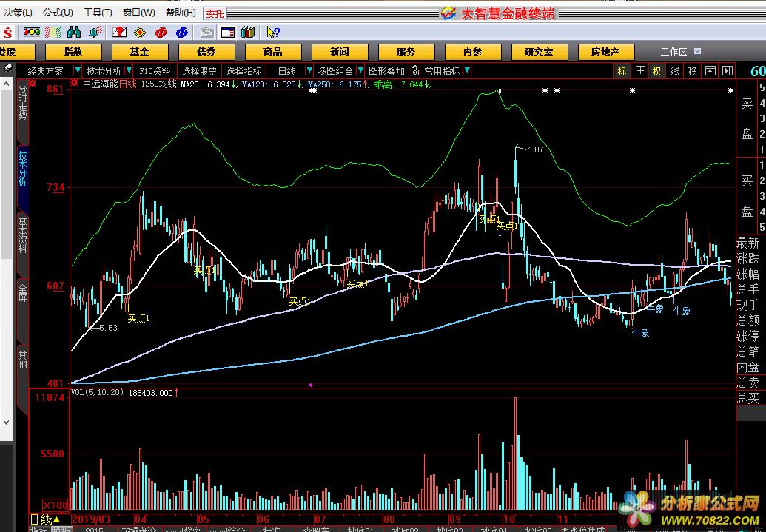Toggle the 线 drawing line button
The height and width of the screenshot is (532, 766).
click(675, 71)
